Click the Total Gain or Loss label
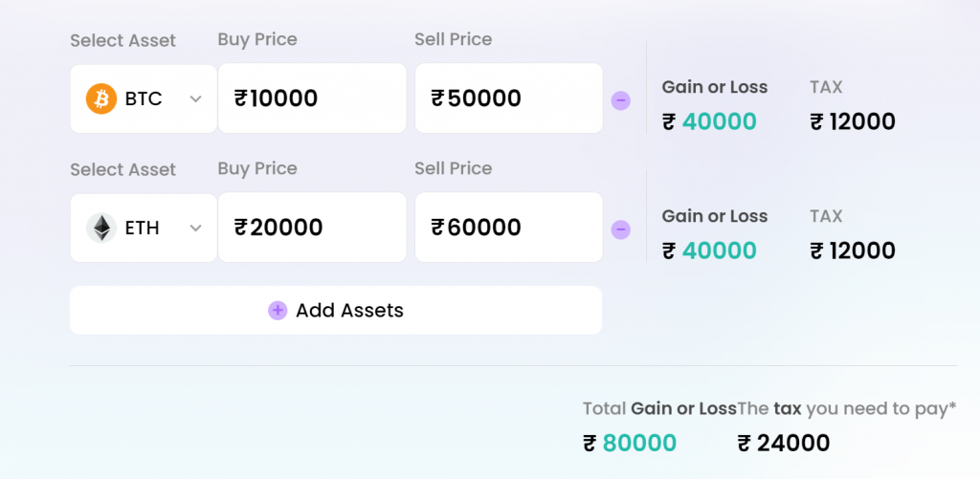Viewport: 980px width, 479px height. click(x=660, y=409)
